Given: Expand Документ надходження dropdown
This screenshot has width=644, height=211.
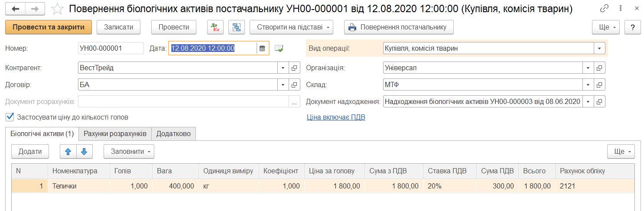Looking at the screenshot, I should tap(589, 102).
